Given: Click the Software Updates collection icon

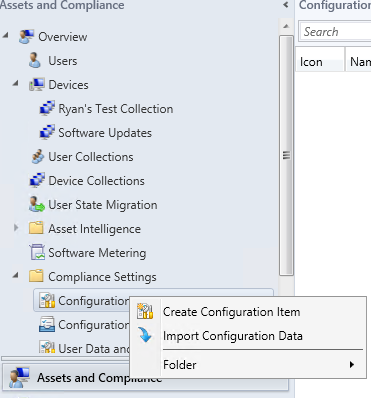Looking at the screenshot, I should [x=47, y=133].
